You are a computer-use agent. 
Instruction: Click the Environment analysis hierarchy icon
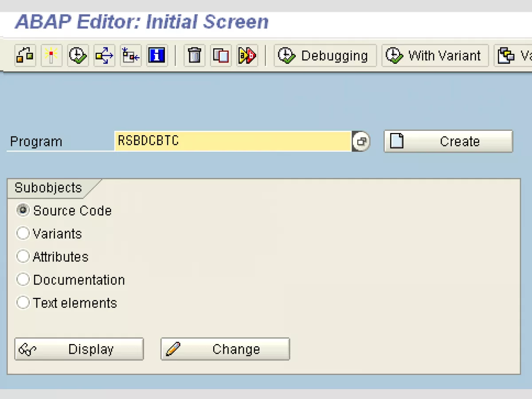(x=131, y=55)
